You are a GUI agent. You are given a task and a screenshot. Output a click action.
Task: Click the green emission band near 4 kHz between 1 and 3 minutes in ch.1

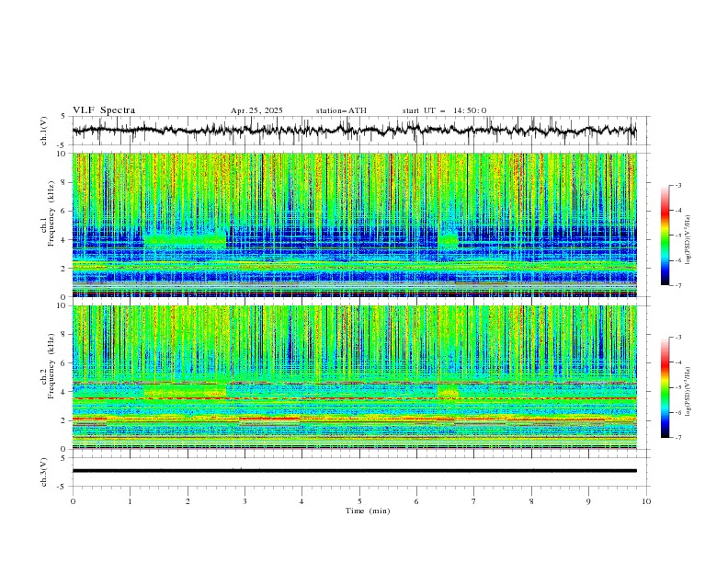pos(185,239)
